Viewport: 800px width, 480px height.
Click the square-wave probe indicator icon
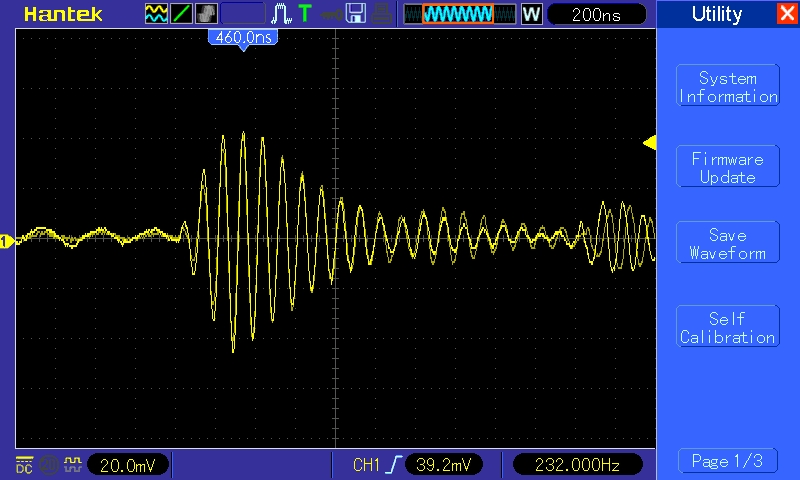[72, 465]
